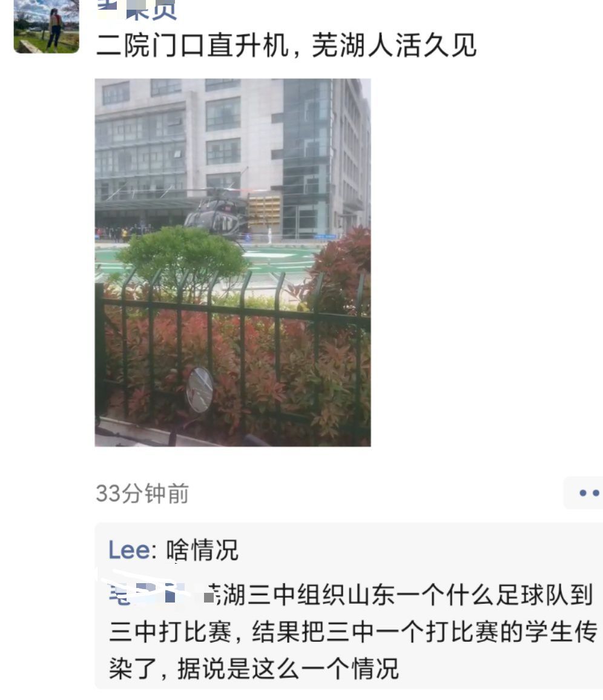The image size is (603, 700).
Task: Open commenter Lee's profile name
Action: (x=130, y=550)
